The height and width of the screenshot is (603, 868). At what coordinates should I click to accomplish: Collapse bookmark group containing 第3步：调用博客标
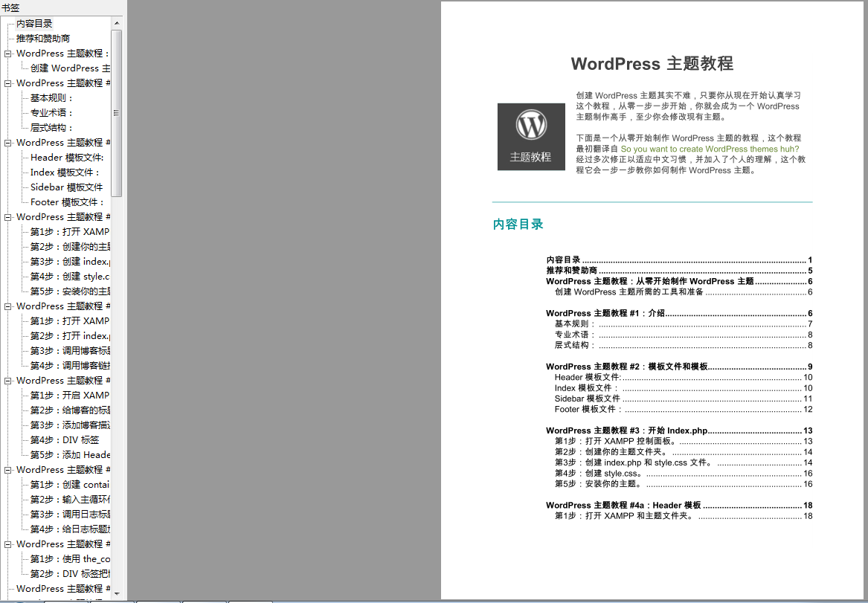[7, 306]
